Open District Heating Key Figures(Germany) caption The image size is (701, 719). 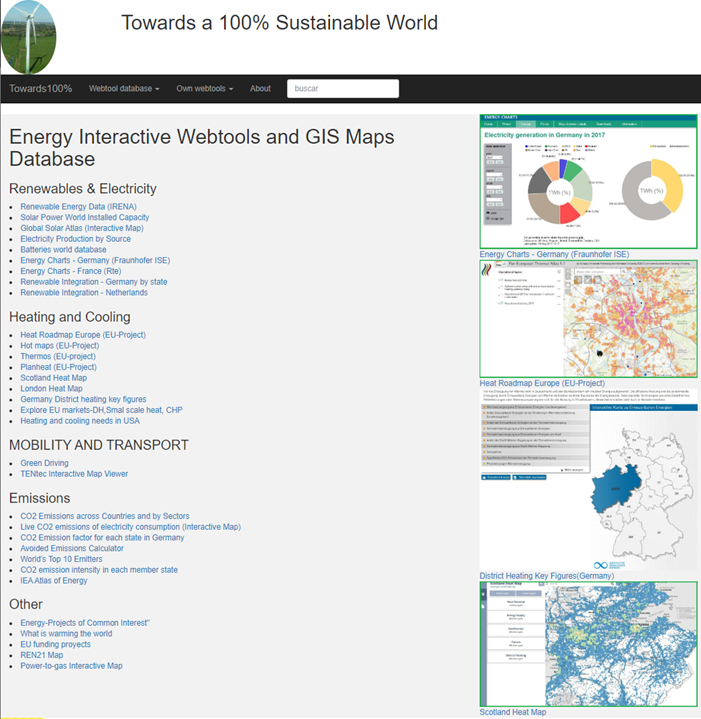[547, 575]
